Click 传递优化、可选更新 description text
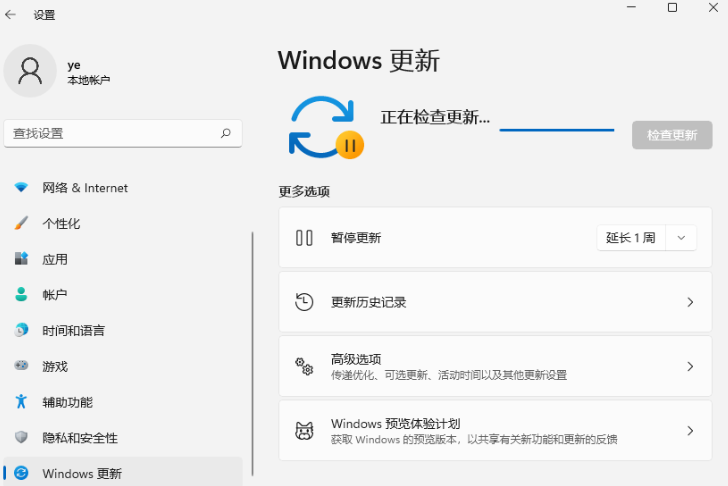 [x=448, y=375]
